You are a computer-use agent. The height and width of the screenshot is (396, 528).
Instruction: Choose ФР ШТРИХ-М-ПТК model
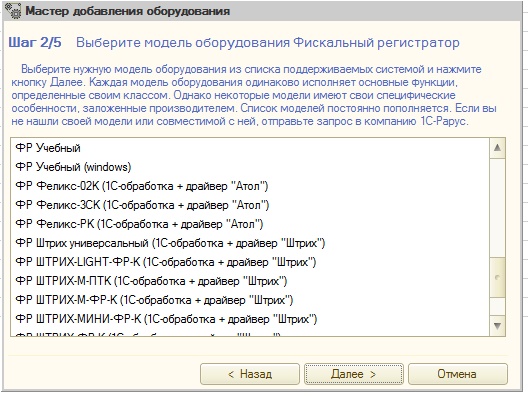[x=250, y=281]
